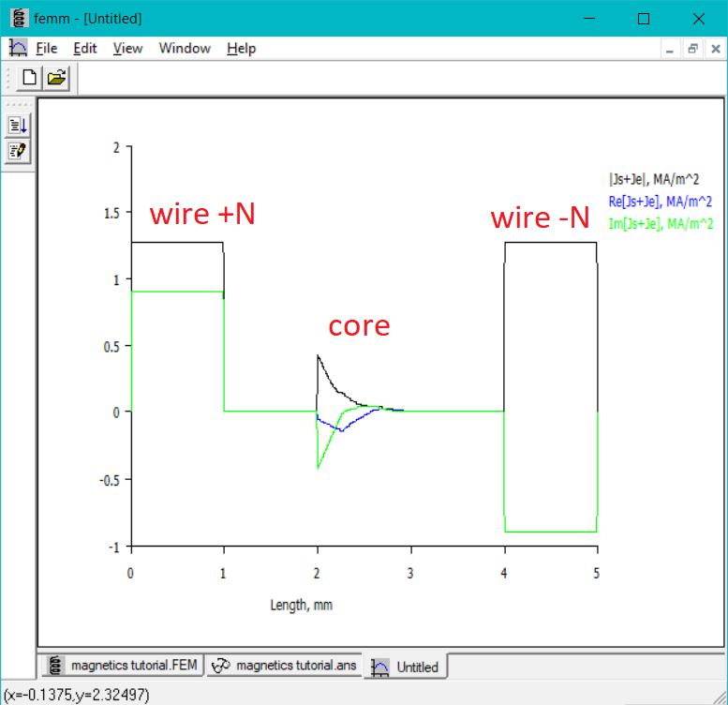Click the window resize grip in status bar
728x705 pixels.
coord(721,697)
